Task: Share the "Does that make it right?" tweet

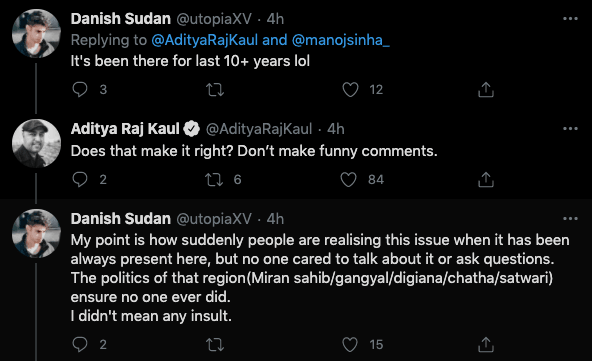Action: 486,179
